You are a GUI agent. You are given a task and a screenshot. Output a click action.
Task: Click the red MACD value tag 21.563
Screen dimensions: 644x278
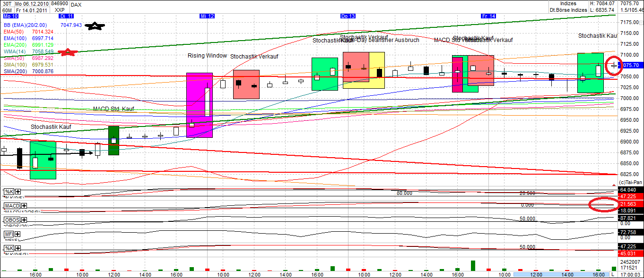(631, 203)
